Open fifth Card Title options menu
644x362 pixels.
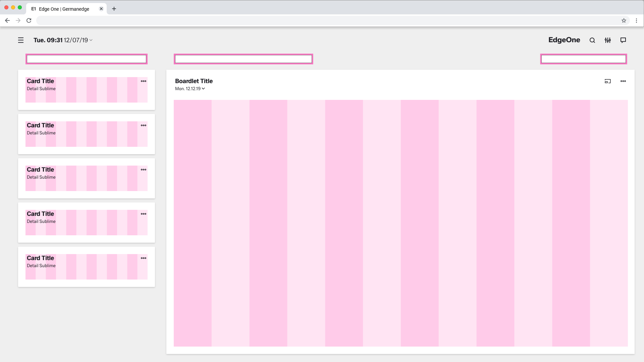[144, 258]
